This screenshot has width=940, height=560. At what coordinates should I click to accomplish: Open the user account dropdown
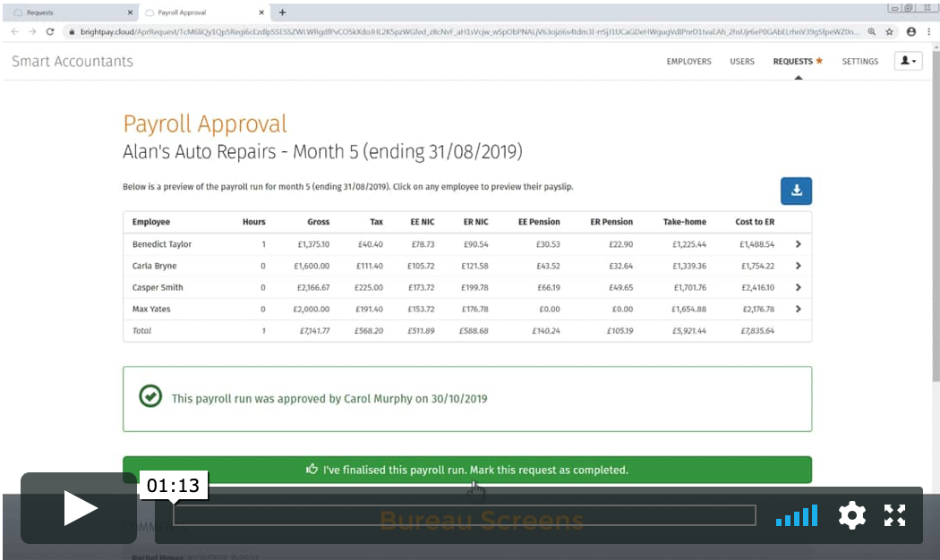tap(909, 61)
